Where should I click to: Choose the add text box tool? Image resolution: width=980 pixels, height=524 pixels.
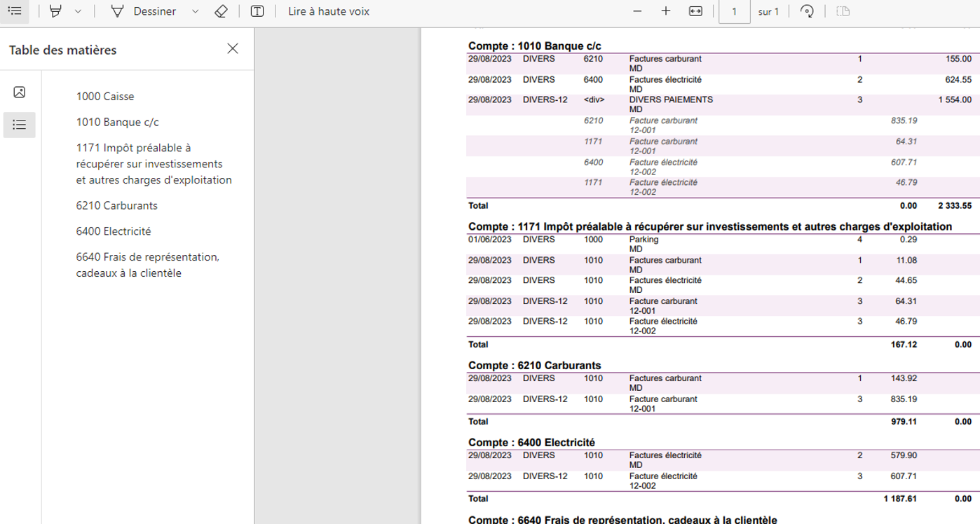[257, 11]
